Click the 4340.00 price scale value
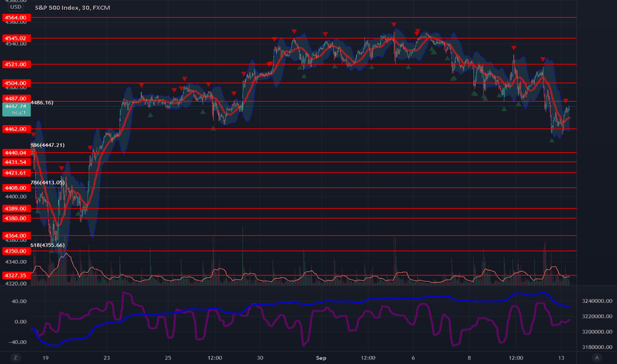The image size is (617, 364). pyautogui.click(x=16, y=261)
